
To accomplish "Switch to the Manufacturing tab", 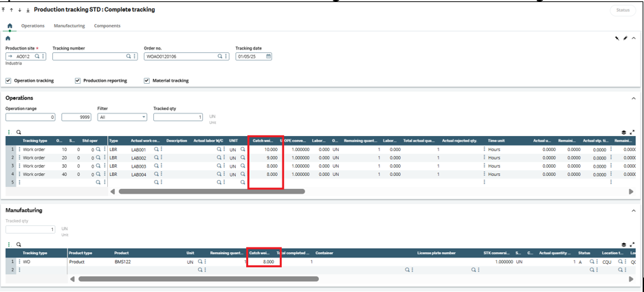I will 69,25.
